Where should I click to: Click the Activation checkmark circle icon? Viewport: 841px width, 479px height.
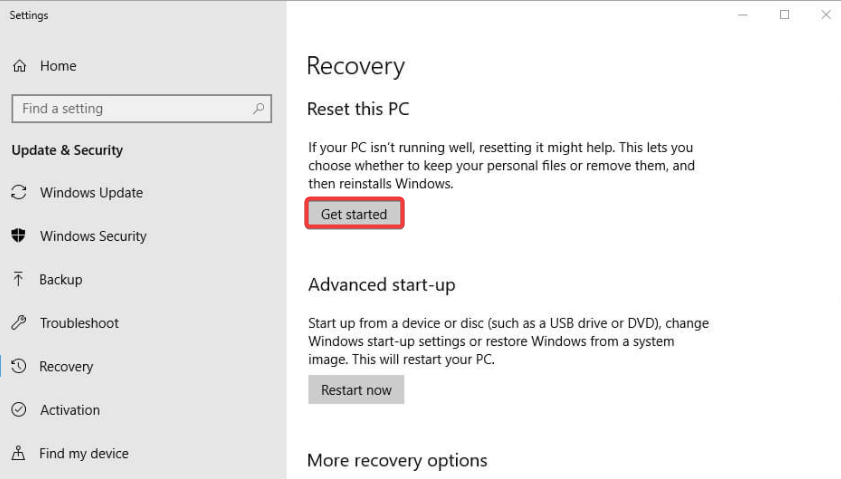tap(19, 410)
